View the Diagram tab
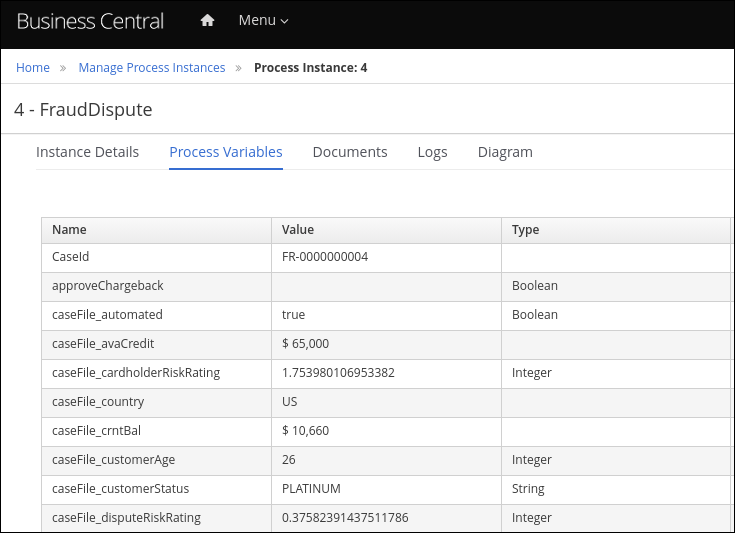The height and width of the screenshot is (533, 735). pos(505,152)
